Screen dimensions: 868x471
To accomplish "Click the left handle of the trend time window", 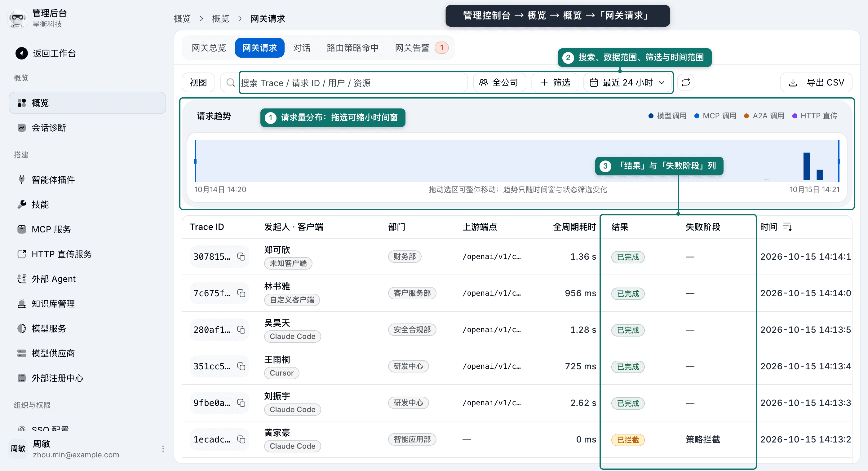I will (x=195, y=161).
